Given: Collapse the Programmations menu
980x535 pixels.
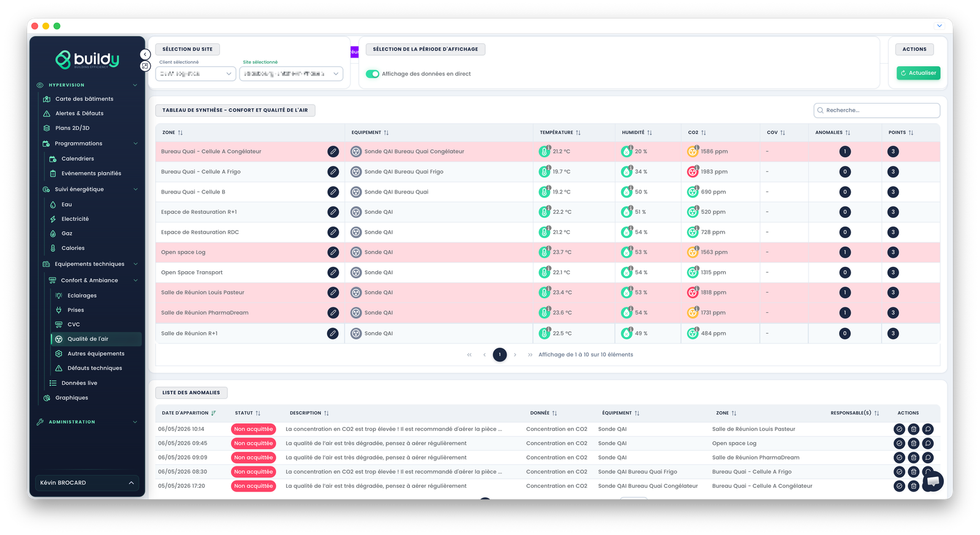Looking at the screenshot, I should tap(135, 144).
